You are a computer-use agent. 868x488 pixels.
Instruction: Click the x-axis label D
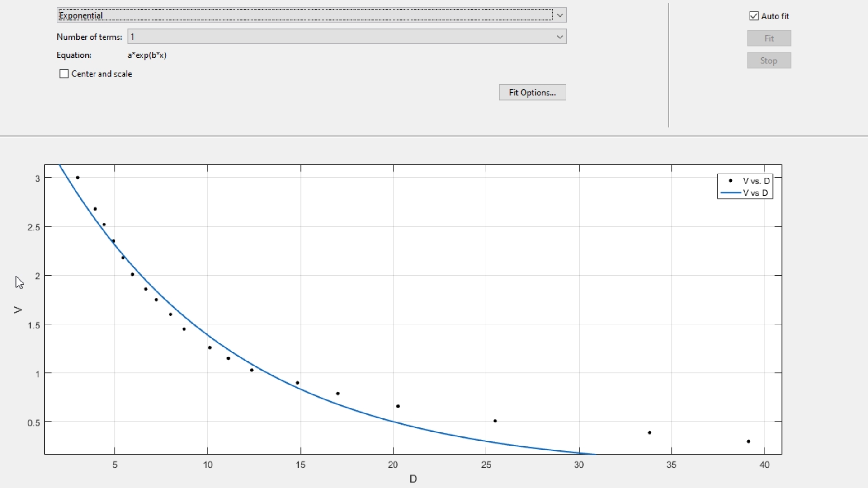(413, 479)
